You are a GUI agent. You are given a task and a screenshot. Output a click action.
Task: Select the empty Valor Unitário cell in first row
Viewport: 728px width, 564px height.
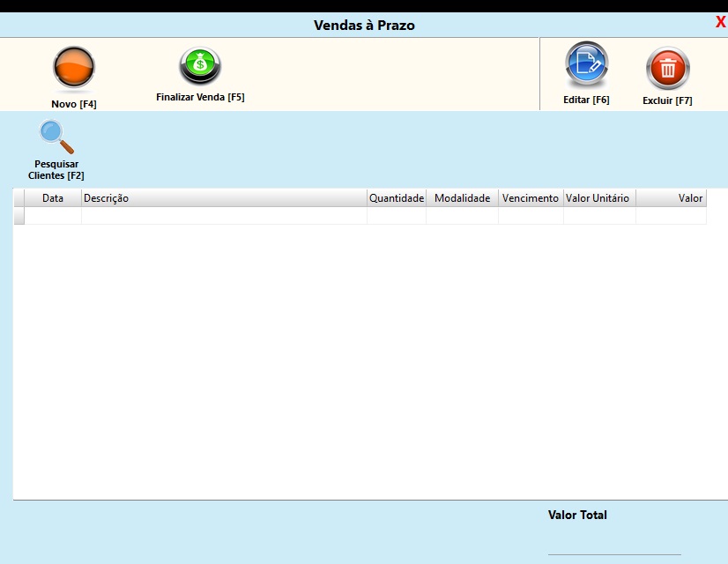598,216
